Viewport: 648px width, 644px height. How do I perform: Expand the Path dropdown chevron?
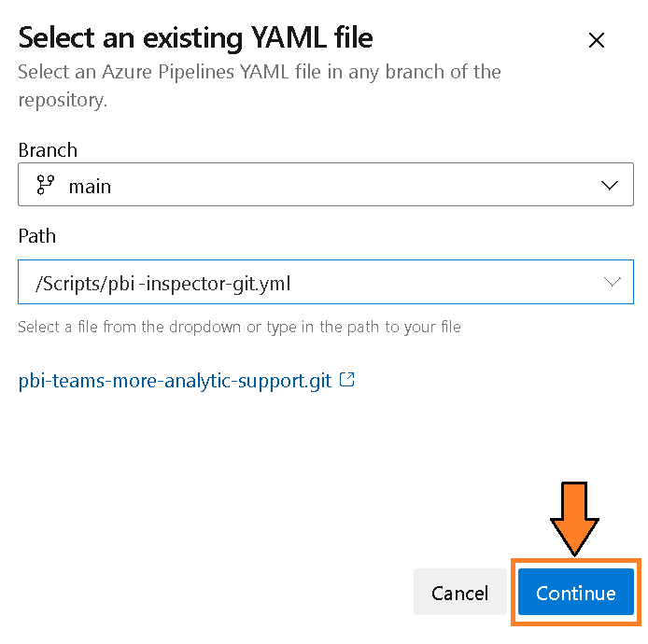pyautogui.click(x=613, y=282)
